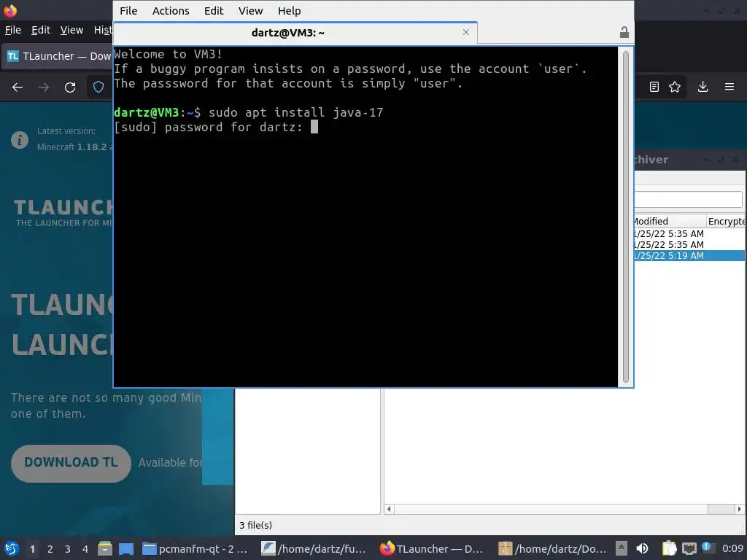The width and height of the screenshot is (747, 560).
Task: Click the Encrypted column header in archiver
Action: 726,221
